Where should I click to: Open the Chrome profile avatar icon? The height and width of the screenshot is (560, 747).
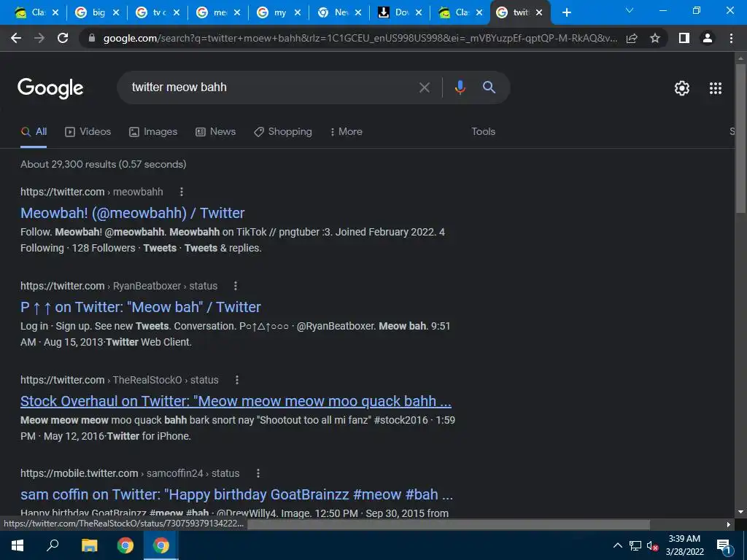click(x=708, y=38)
